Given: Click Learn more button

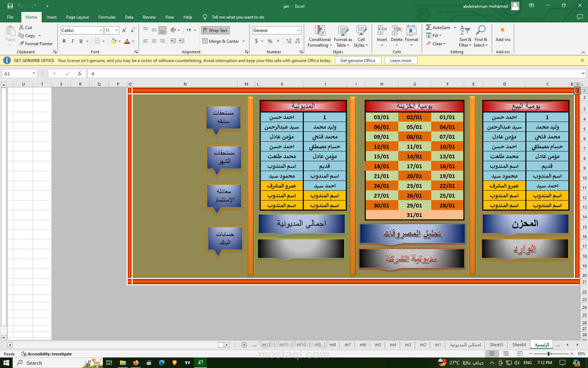Looking at the screenshot, I should (401, 61).
